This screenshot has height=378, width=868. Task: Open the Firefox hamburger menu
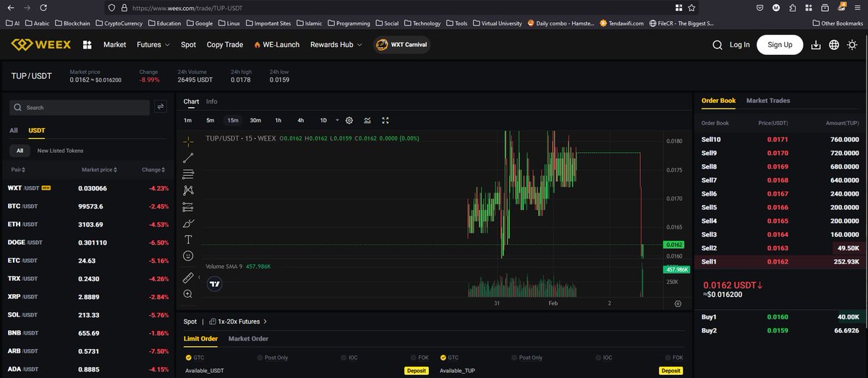[x=859, y=7]
